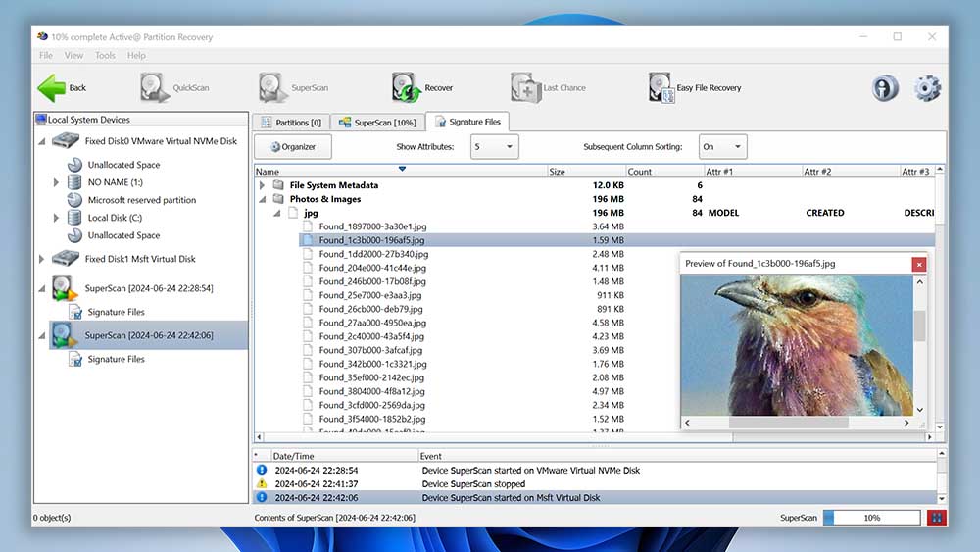Click the Organizer button
Image resolution: width=980 pixels, height=552 pixels.
pos(292,147)
